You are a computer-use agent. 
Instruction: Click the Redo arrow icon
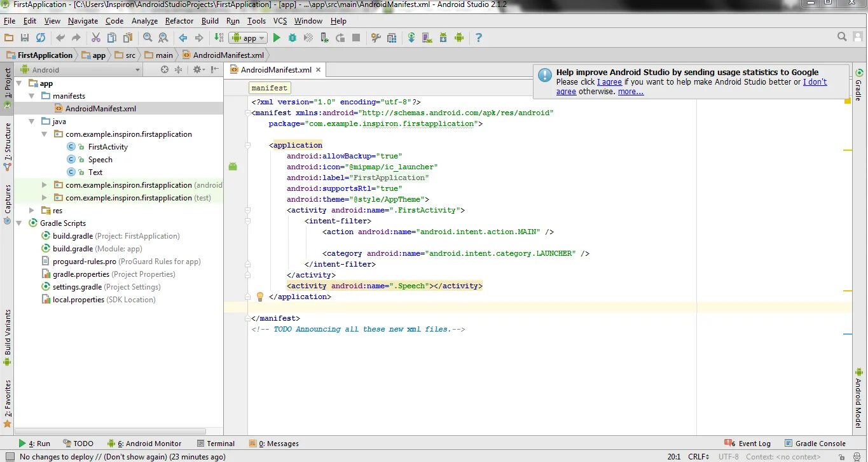[x=76, y=38]
